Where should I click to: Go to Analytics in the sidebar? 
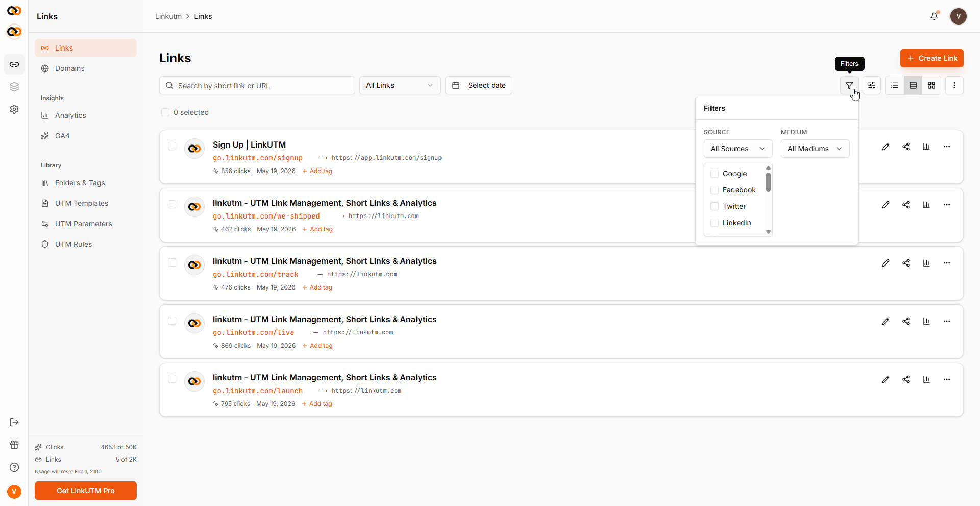pyautogui.click(x=86, y=115)
